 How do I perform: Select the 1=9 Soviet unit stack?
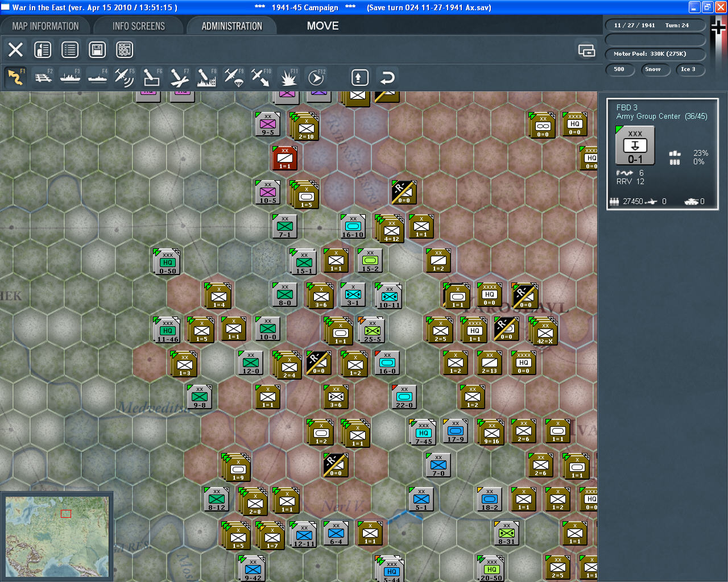click(x=237, y=467)
